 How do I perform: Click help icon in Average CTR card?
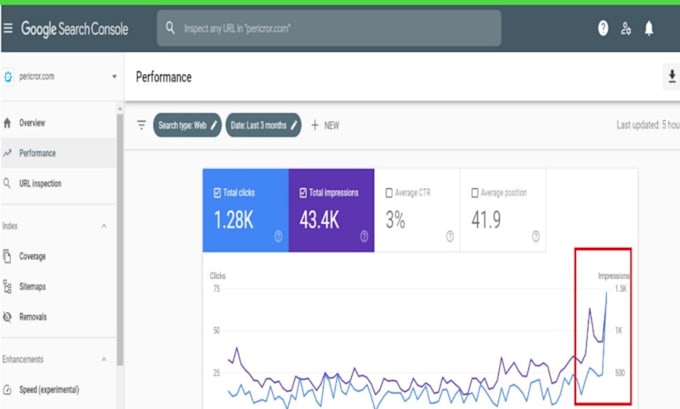[x=450, y=236]
